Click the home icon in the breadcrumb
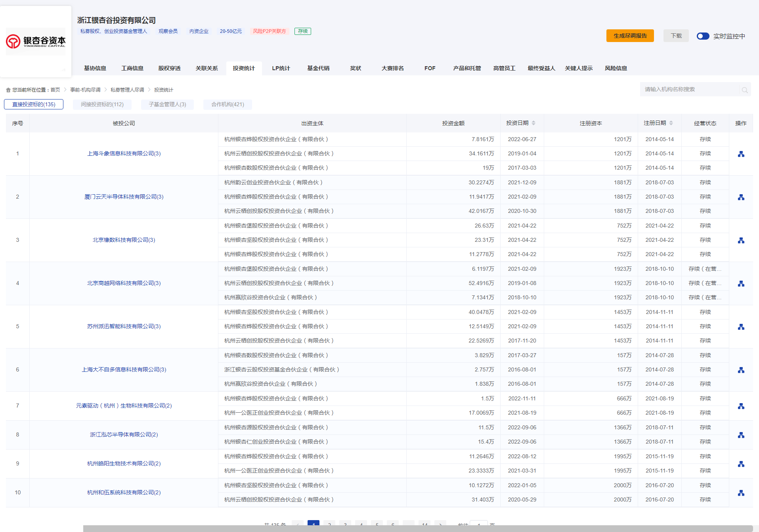The width and height of the screenshot is (759, 532). click(x=8, y=90)
